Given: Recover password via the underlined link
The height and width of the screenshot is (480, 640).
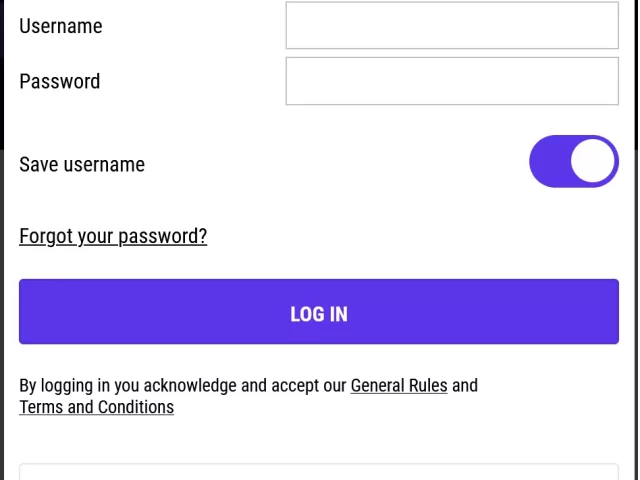Looking at the screenshot, I should pyautogui.click(x=113, y=236).
